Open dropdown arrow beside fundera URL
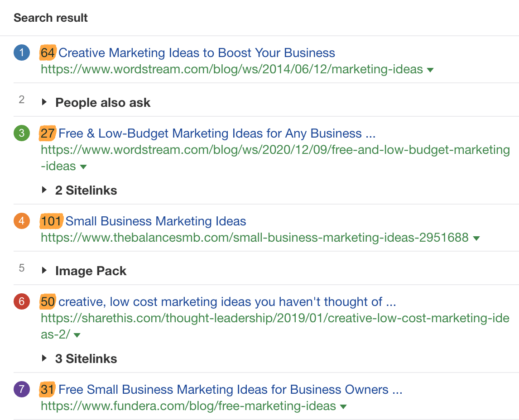519x420 pixels. pyautogui.click(x=343, y=406)
